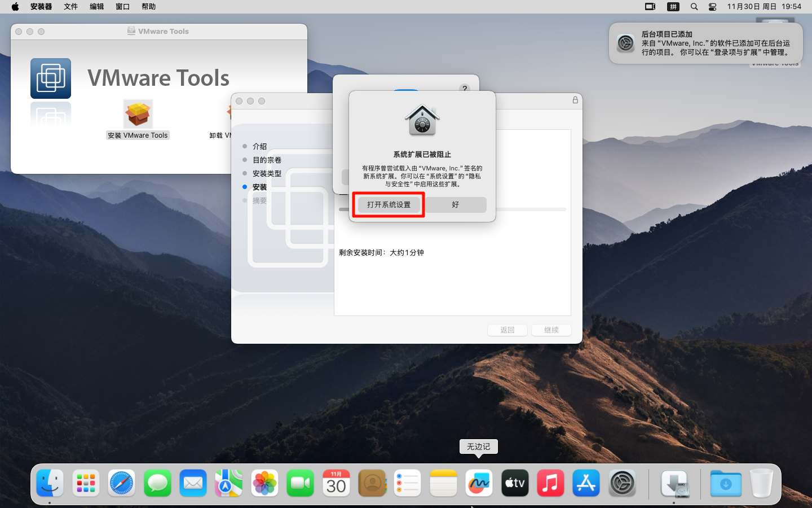Image resolution: width=812 pixels, height=508 pixels.
Task: Click the 系统扩展已被阻止 heading
Action: (x=422, y=154)
